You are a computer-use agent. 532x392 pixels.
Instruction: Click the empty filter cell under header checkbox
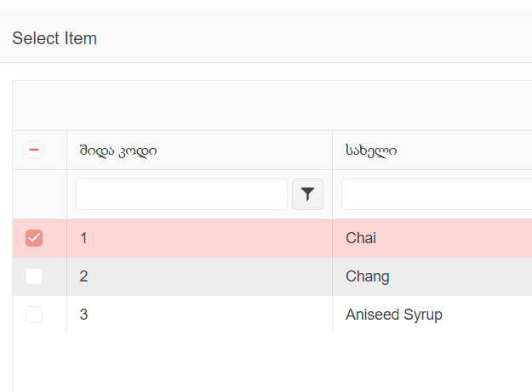tap(39, 195)
